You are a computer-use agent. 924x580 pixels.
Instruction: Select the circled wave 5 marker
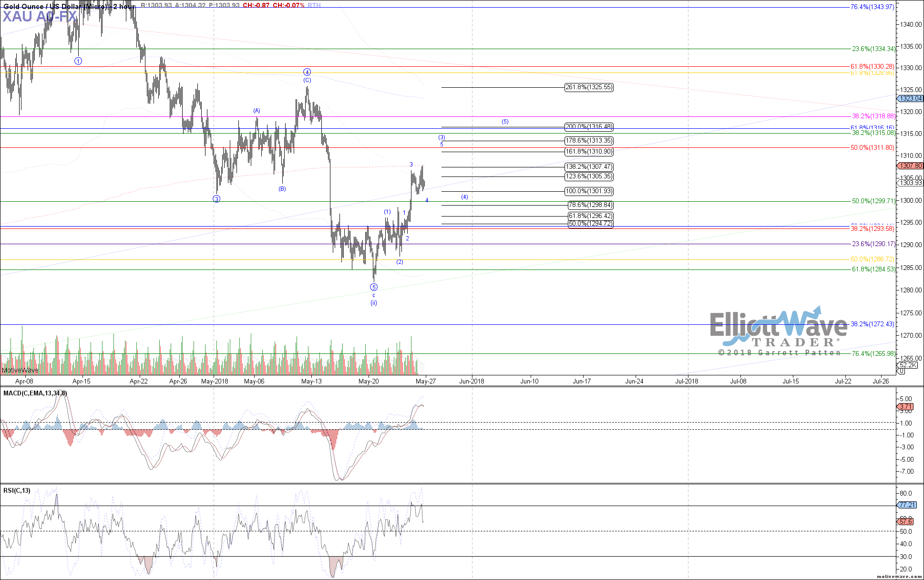pyautogui.click(x=374, y=287)
